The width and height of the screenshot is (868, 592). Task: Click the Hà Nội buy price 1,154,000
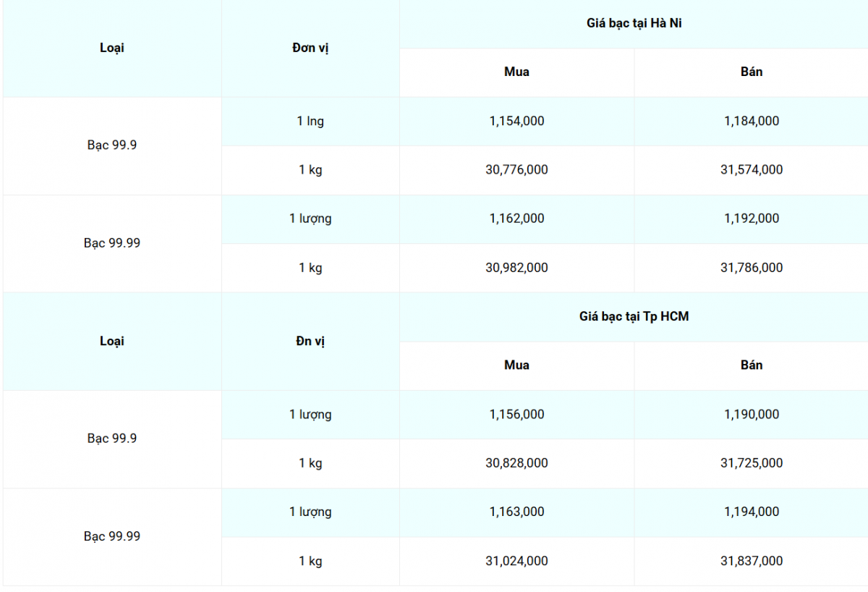click(516, 121)
